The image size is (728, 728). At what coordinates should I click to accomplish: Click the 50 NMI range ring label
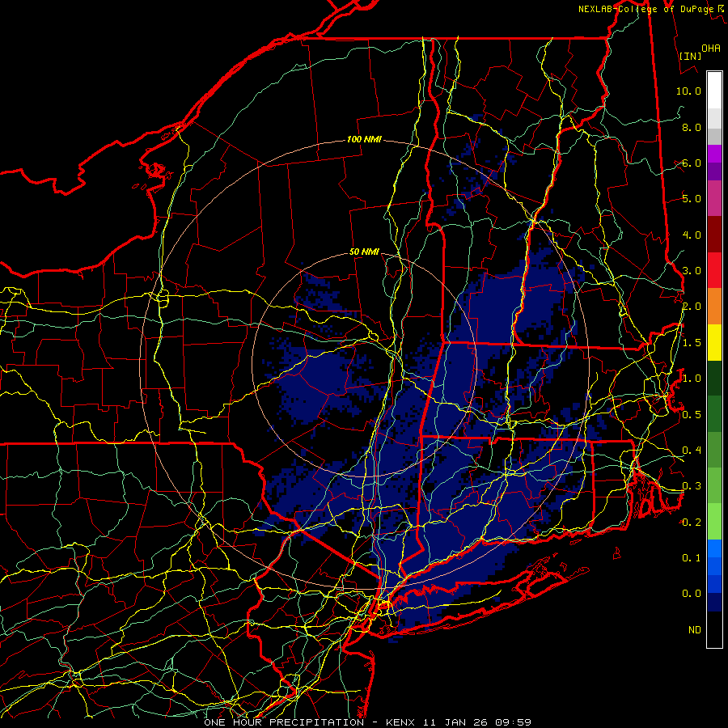364,252
